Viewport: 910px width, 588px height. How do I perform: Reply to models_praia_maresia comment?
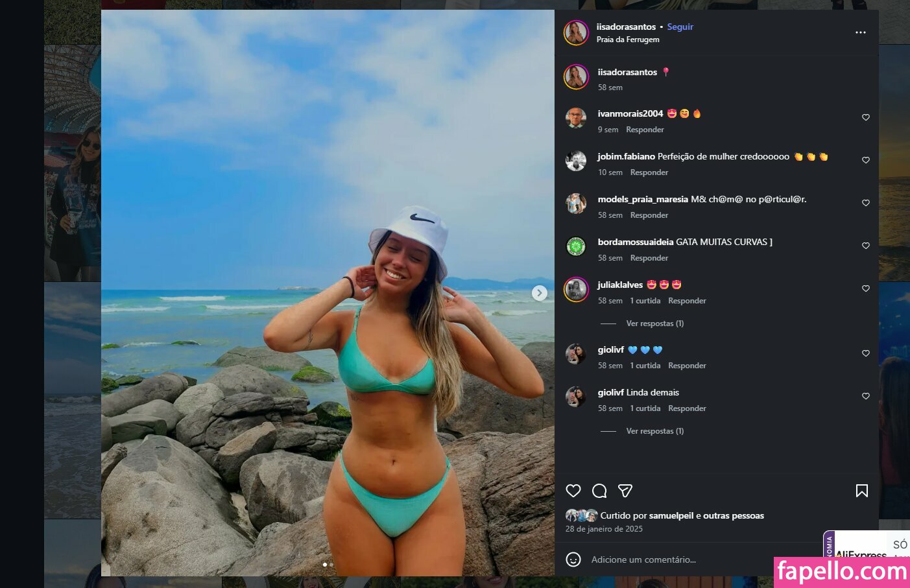[x=649, y=215]
